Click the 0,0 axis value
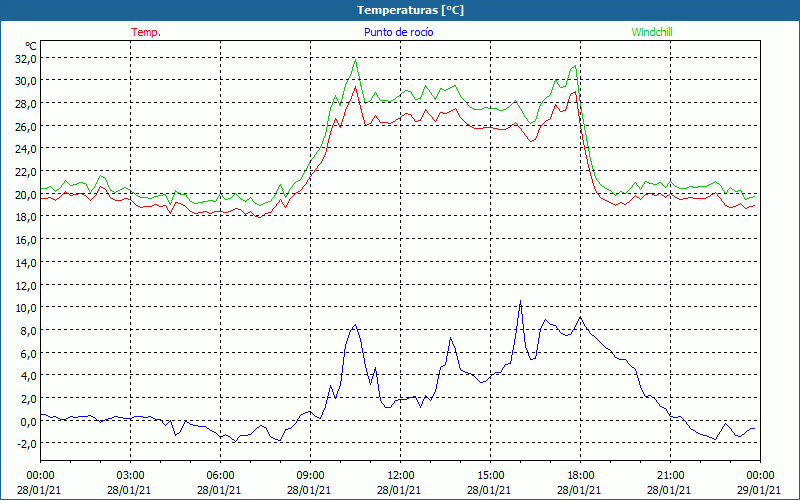Viewport: 800px width, 500px height. [29, 421]
